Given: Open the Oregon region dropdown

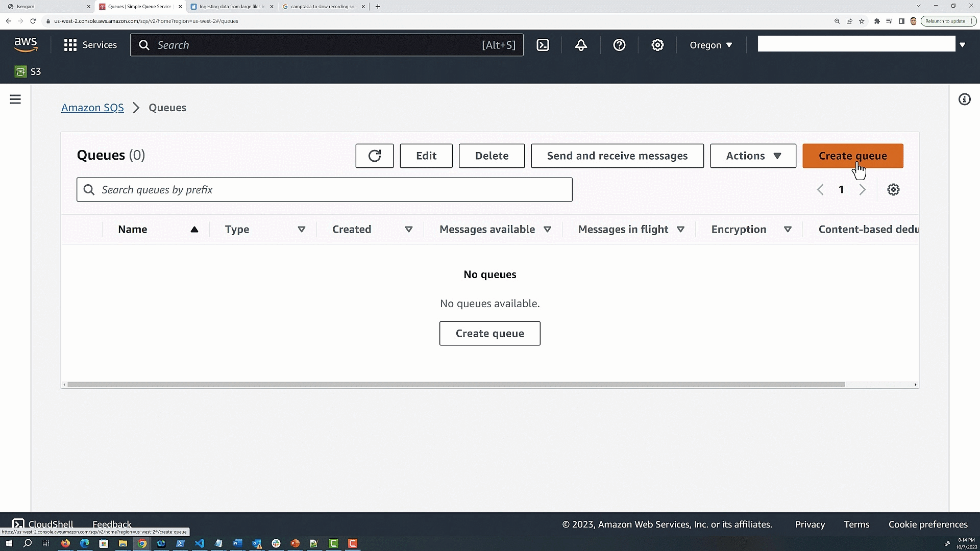Looking at the screenshot, I should point(710,45).
